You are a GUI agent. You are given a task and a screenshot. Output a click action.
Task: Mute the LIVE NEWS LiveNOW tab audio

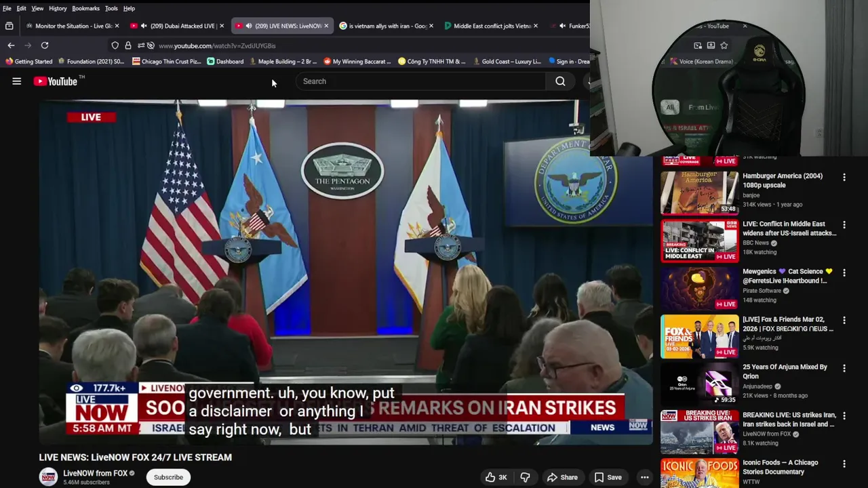click(248, 26)
